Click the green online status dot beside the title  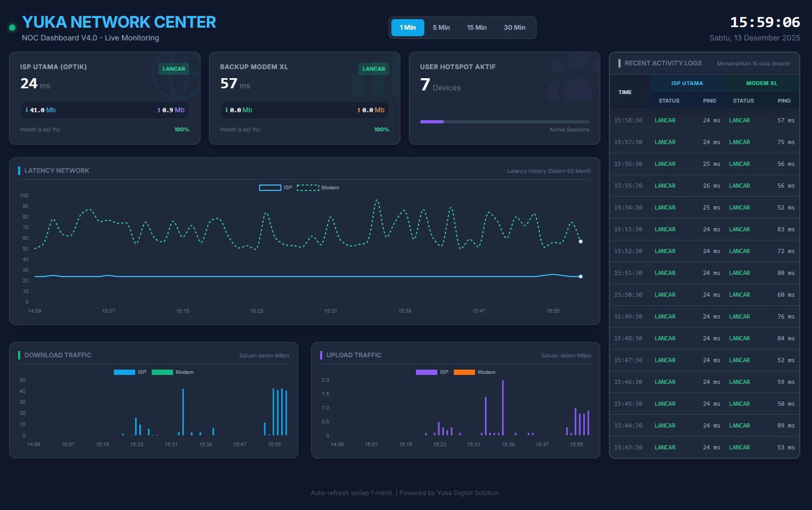point(11,26)
